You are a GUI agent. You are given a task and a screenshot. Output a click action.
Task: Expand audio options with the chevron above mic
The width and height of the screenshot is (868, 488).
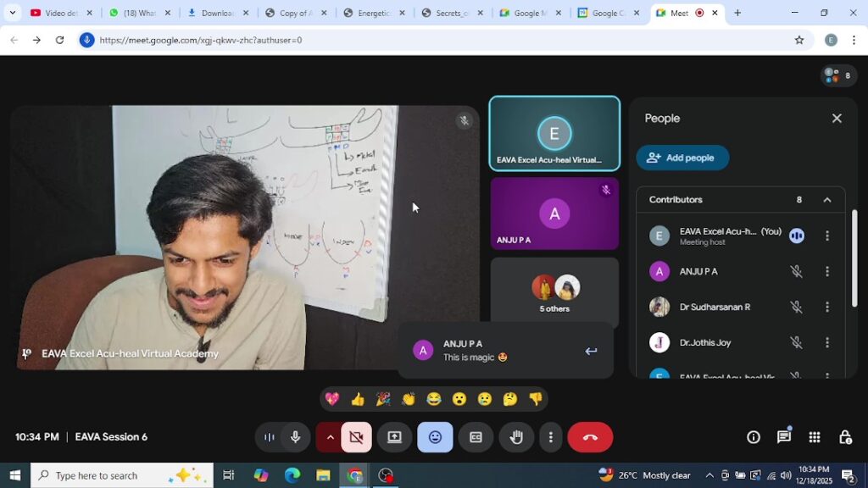[x=330, y=437]
